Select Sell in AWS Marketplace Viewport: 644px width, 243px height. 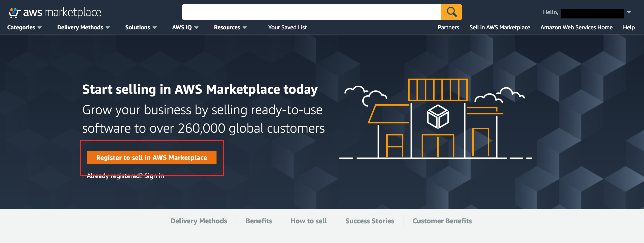[500, 27]
